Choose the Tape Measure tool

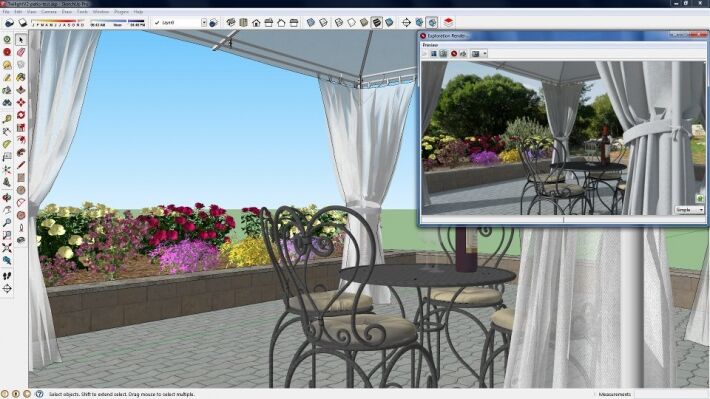coord(7,119)
